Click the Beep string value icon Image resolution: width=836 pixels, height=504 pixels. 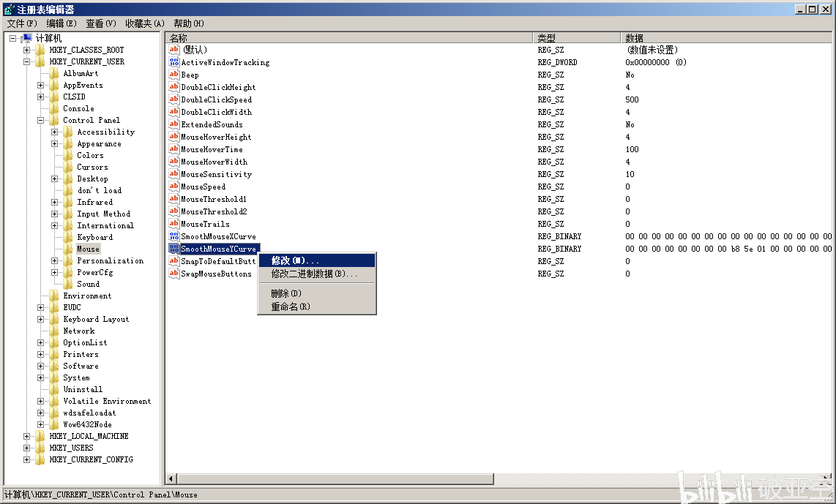(x=173, y=75)
